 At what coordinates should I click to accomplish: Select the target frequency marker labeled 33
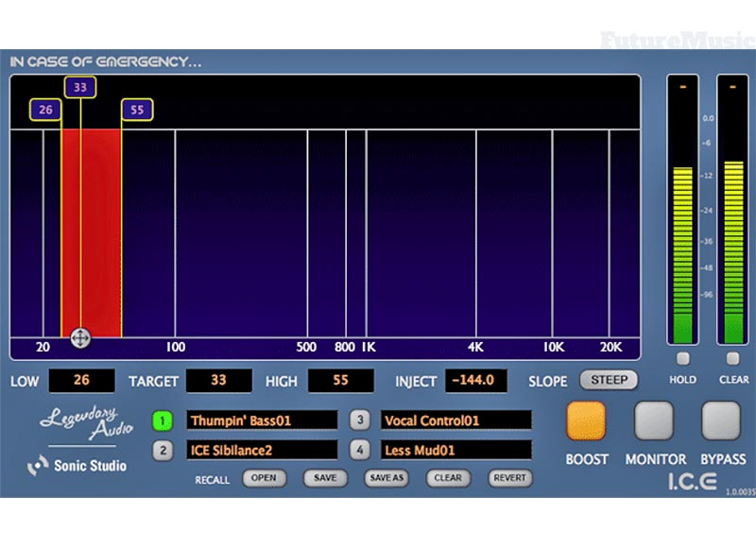coord(80,87)
